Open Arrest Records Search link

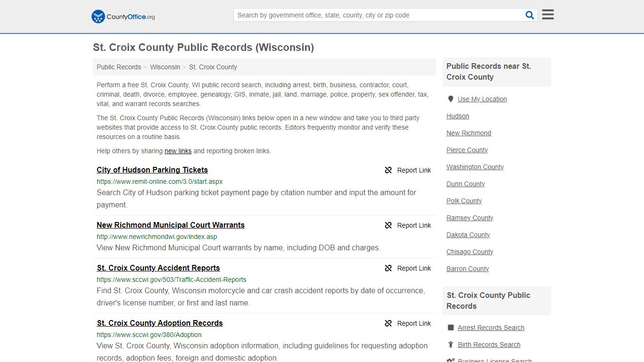491,328
